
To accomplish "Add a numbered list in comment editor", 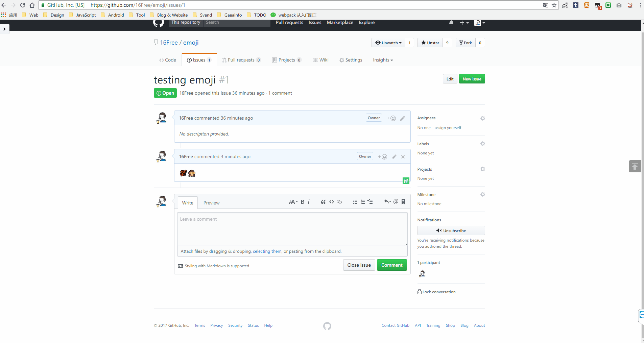I will click(363, 202).
